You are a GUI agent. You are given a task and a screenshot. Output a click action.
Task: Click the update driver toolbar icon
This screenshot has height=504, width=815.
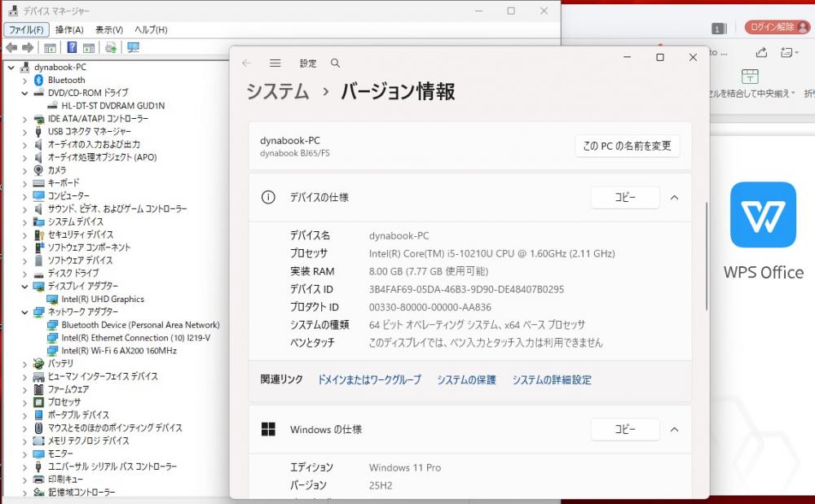point(111,48)
